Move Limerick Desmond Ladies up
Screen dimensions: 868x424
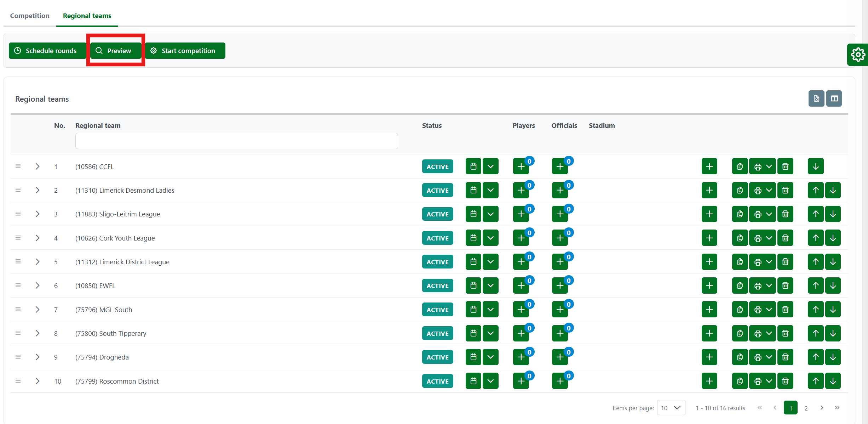coord(816,190)
